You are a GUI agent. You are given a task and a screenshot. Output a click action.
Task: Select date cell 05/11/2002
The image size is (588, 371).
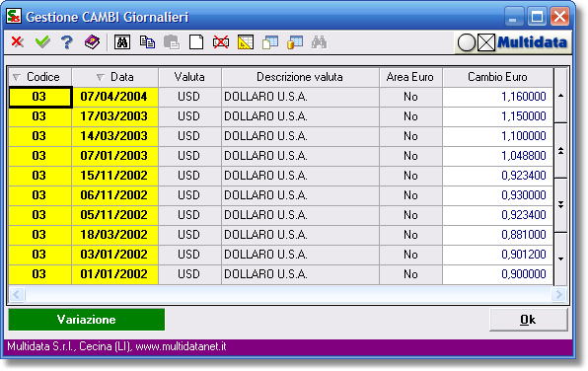[x=114, y=215]
